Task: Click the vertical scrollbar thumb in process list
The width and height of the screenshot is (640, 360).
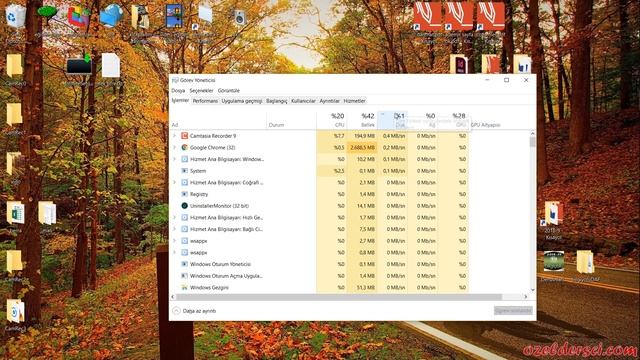Action: [x=532, y=142]
